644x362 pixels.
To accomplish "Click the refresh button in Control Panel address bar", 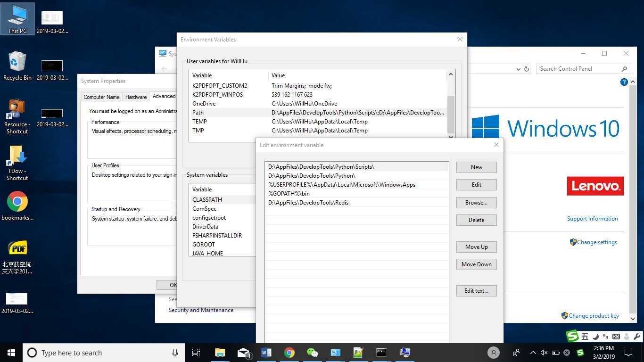I will tap(527, 69).
